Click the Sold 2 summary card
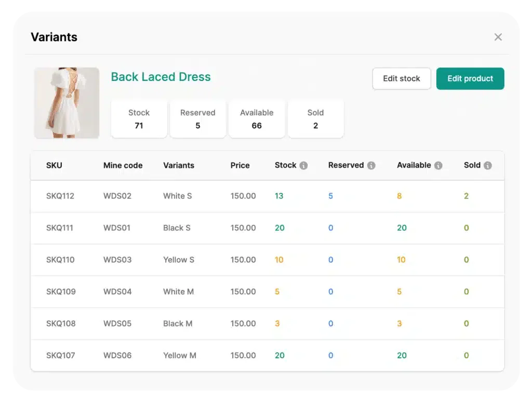This screenshot has width=532, height=404. (x=315, y=119)
